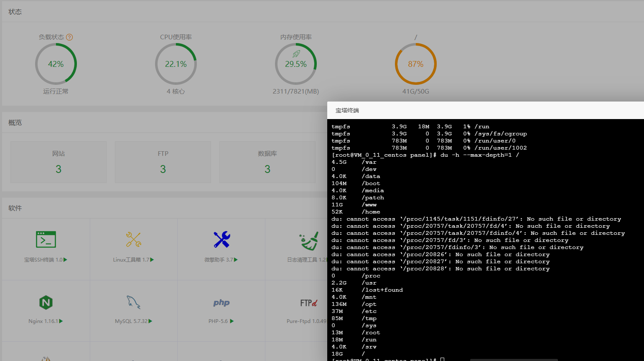The height and width of the screenshot is (361, 644).
Task: Click the 4 核心 text
Action: [x=176, y=91]
